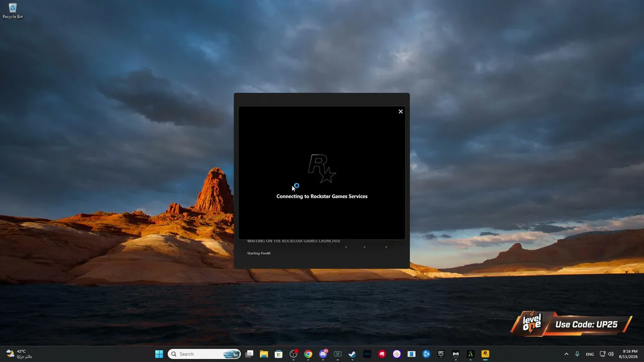
Task: Open Microsoft Store from the taskbar
Action: point(278,354)
